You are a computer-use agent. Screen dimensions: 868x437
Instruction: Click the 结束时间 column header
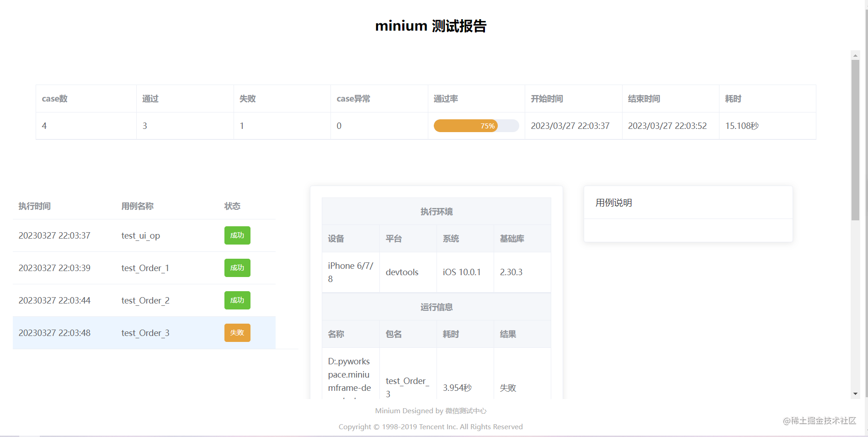(x=644, y=99)
